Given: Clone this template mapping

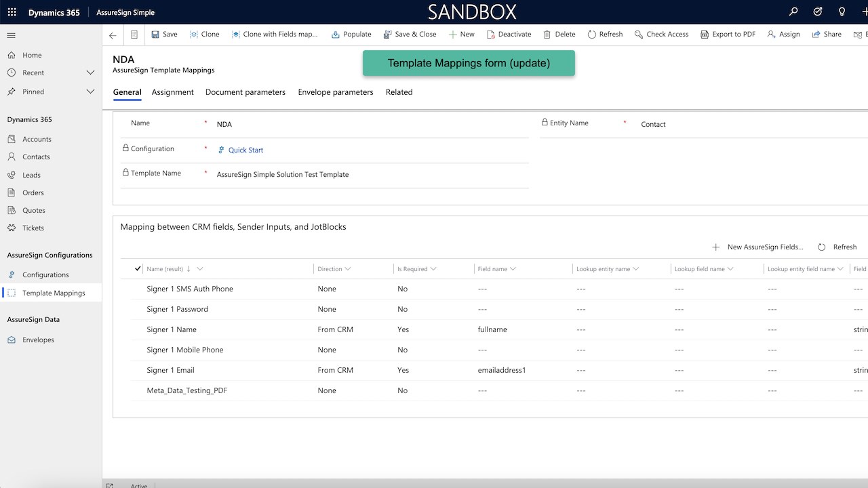Looking at the screenshot, I should [205, 35].
